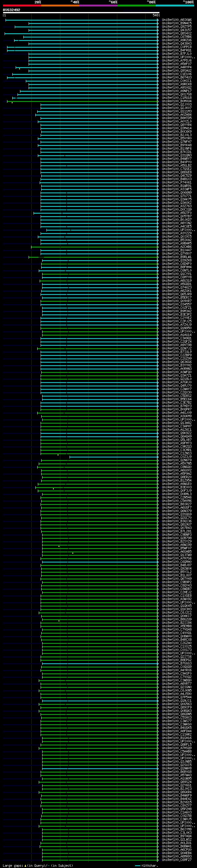Click hit label UniRef100_Q8YYR4
This screenshot has height=868, width=197.
coord(177,125)
